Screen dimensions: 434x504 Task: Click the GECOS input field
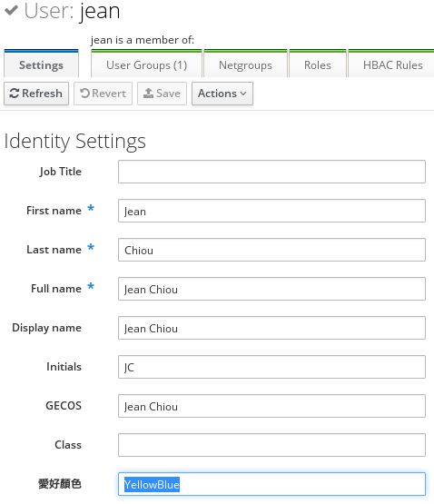tap(271, 406)
